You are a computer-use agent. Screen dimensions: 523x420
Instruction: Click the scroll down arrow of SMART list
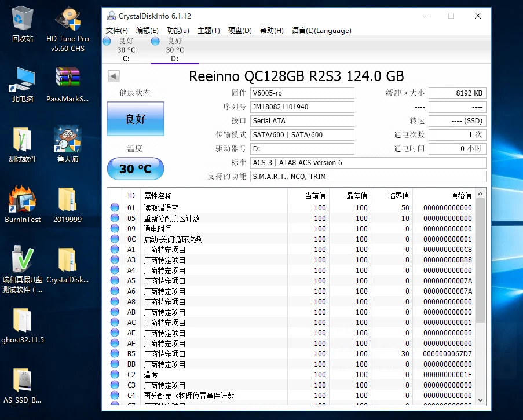(x=480, y=400)
